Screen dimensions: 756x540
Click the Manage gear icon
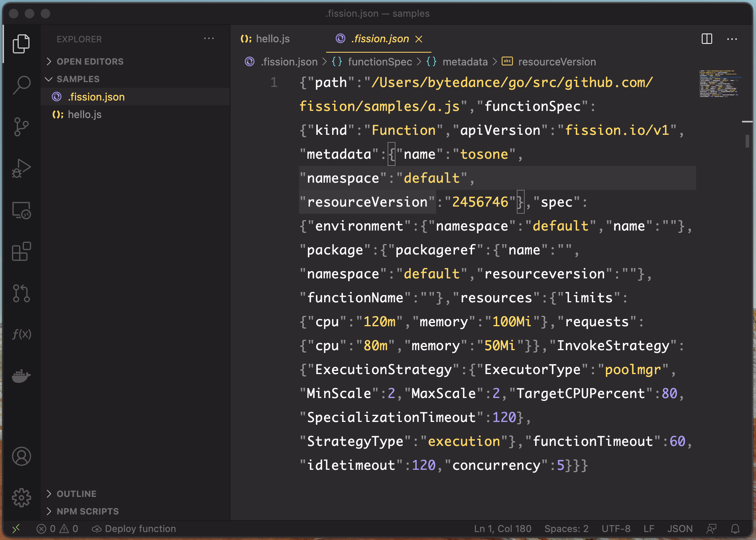tap(22, 497)
